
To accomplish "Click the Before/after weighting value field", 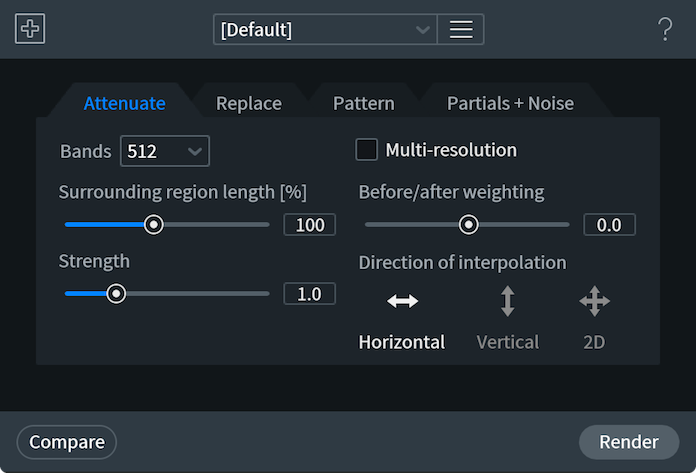I will 609,225.
